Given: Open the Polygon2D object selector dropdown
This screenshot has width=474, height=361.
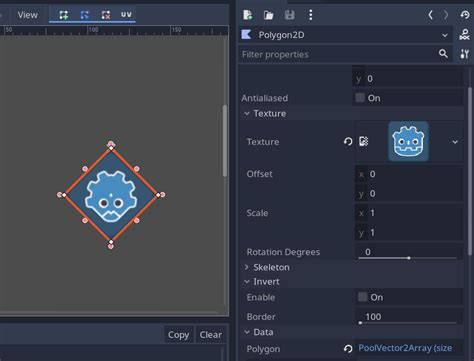Looking at the screenshot, I should pyautogui.click(x=345, y=35).
